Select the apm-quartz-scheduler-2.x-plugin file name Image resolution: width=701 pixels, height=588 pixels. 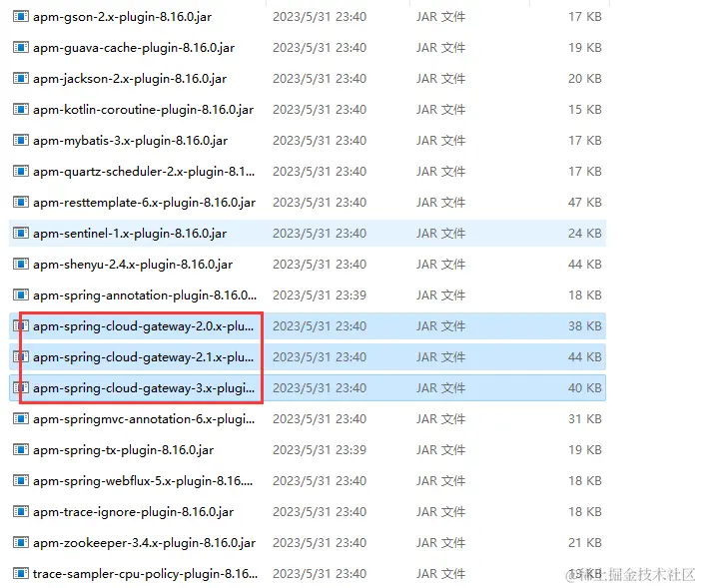coord(144,172)
